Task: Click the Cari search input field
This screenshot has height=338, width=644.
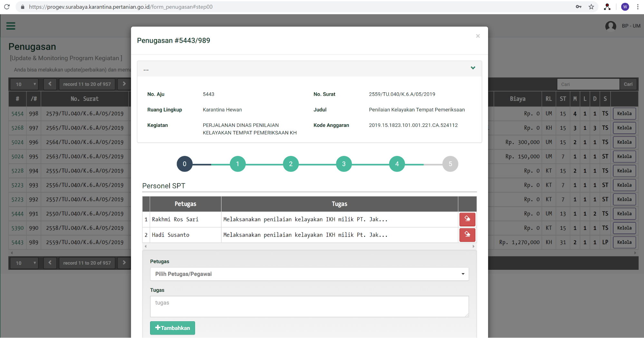Action: [x=588, y=84]
